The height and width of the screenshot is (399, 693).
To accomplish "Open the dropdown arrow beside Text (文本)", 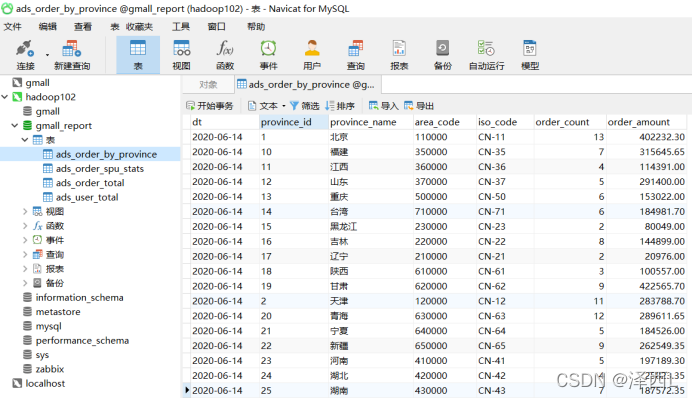I will coord(284,106).
